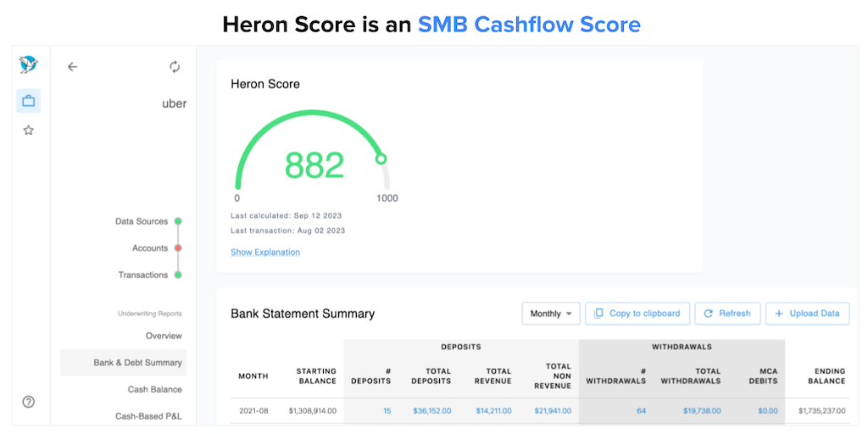Open the help question mark icon
Viewport: 868px width, 434px height.
click(28, 402)
